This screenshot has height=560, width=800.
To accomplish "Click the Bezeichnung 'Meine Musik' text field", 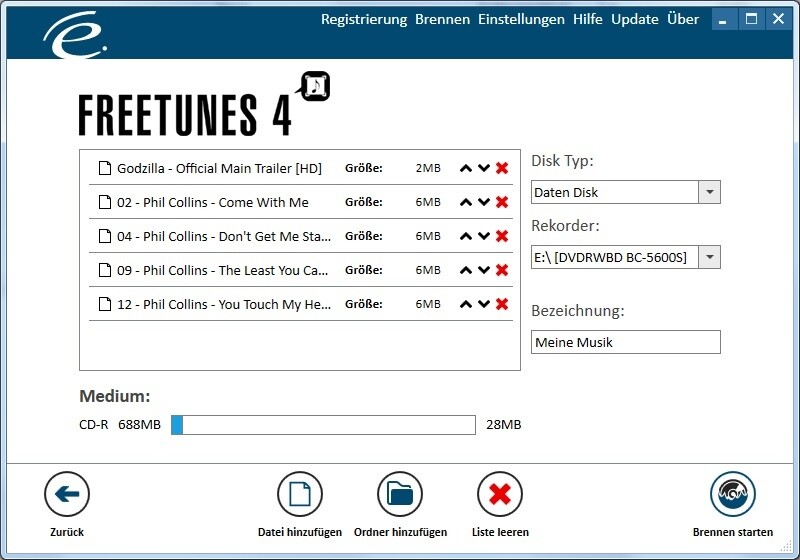I will point(625,342).
